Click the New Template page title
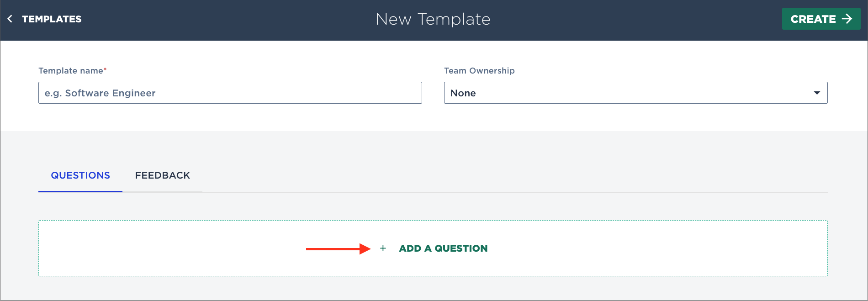The image size is (868, 301). [x=433, y=19]
